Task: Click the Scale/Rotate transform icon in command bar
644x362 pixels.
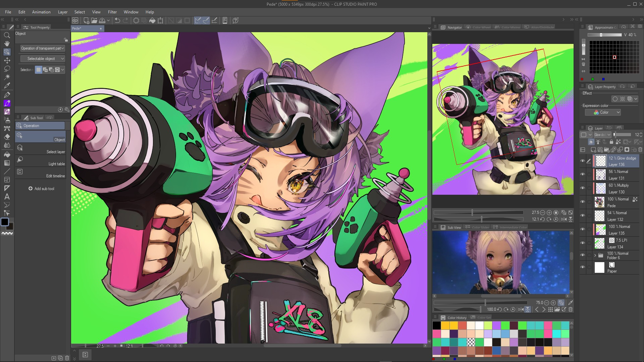Action: (x=160, y=20)
